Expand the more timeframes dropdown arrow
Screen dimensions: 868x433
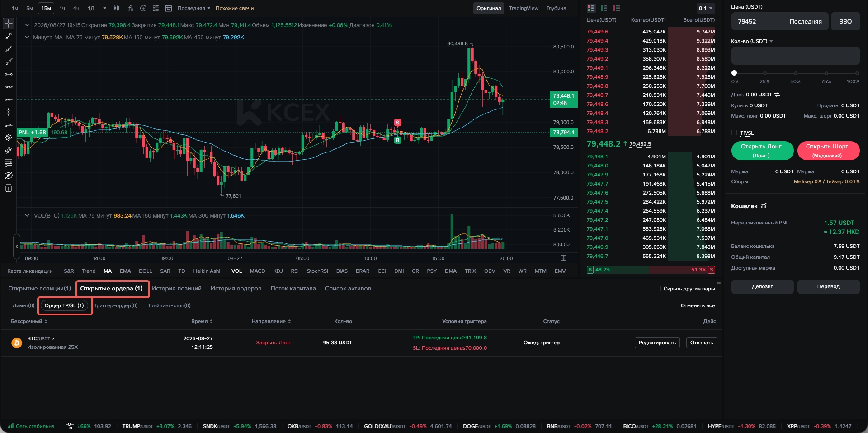[x=105, y=8]
